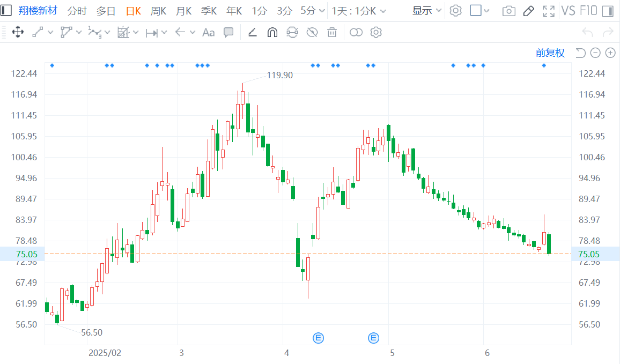620x364 pixels.
Task: Select the parallel channel drawing tool
Action: pos(66,32)
